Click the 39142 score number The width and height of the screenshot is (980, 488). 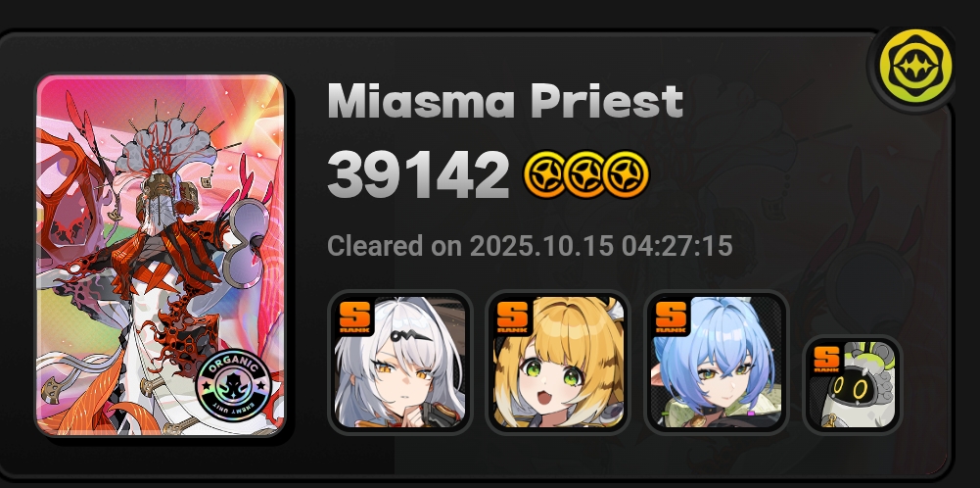pos(418,174)
